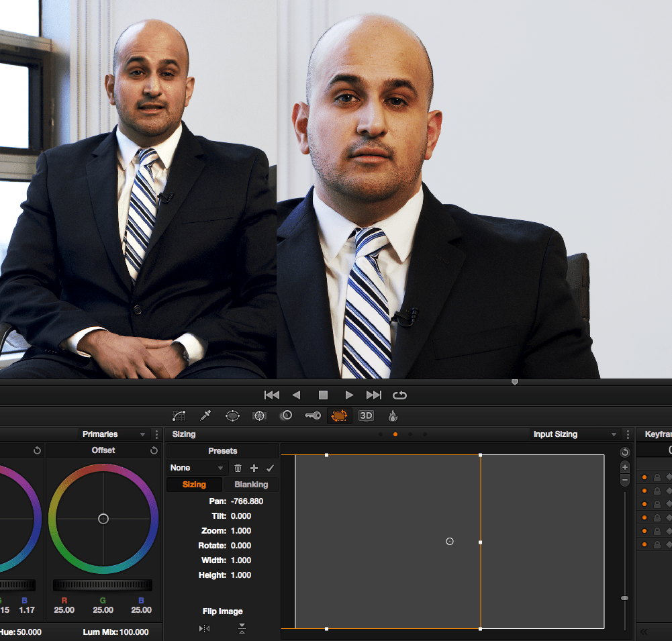672x641 pixels.
Task: Select the Sizing tab
Action: [x=194, y=484]
